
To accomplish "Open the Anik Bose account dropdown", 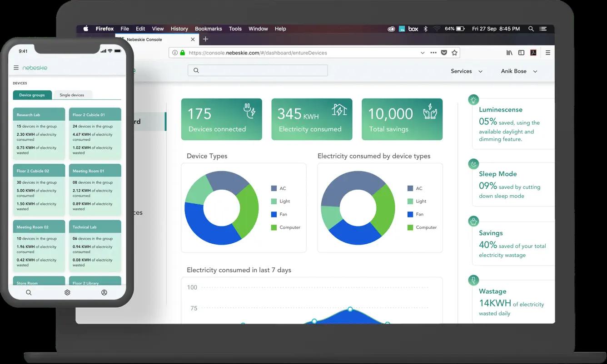I will tap(519, 71).
